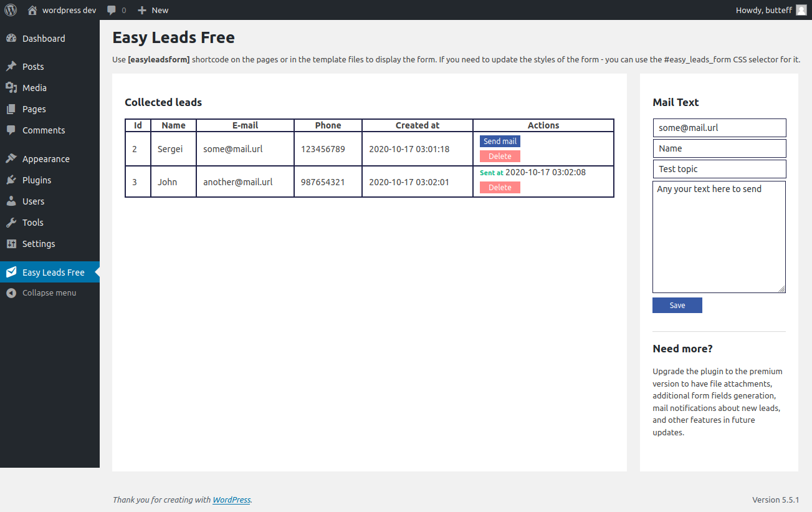Delete the John lead row
Image resolution: width=812 pixels, height=512 pixels.
coord(500,188)
